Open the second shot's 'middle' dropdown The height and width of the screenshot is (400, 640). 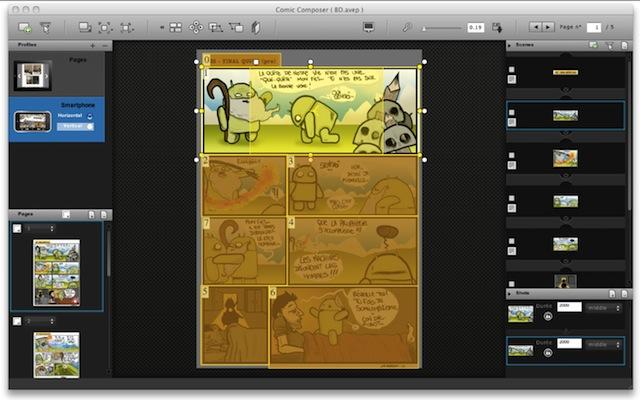604,343
